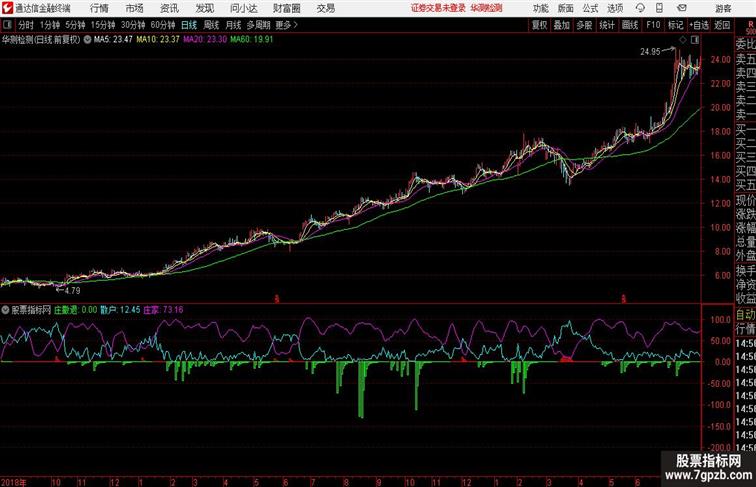
Task: Click the MA10: 23.37 value label
Action: pos(158,40)
